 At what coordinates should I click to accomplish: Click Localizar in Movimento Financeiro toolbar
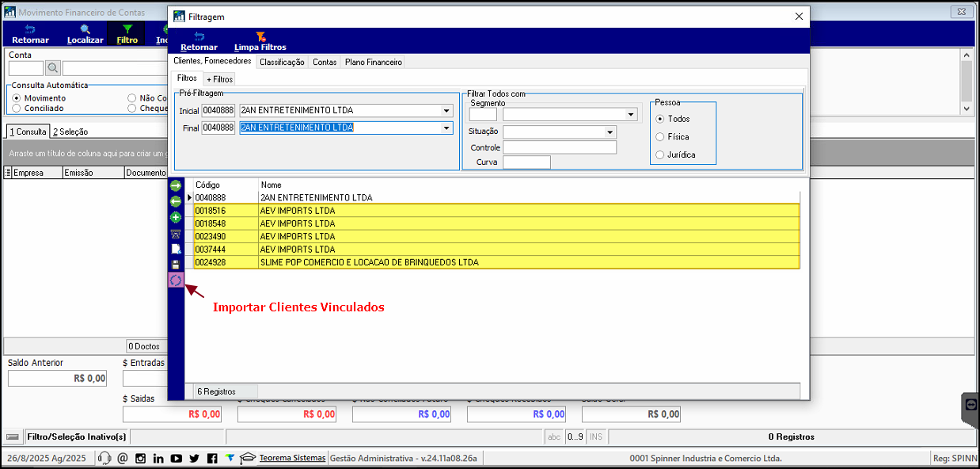[x=85, y=34]
